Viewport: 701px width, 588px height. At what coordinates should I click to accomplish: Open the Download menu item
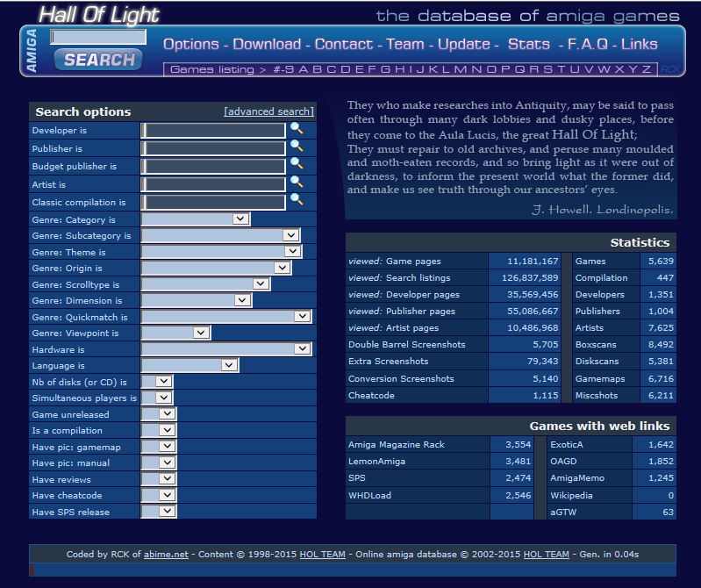267,44
